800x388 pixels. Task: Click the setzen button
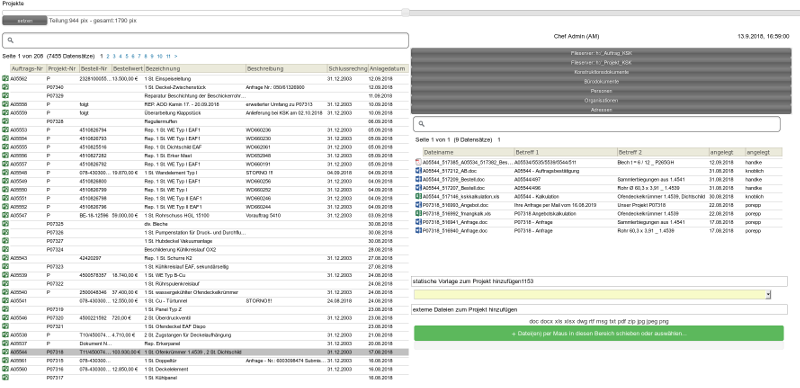pyautogui.click(x=25, y=21)
